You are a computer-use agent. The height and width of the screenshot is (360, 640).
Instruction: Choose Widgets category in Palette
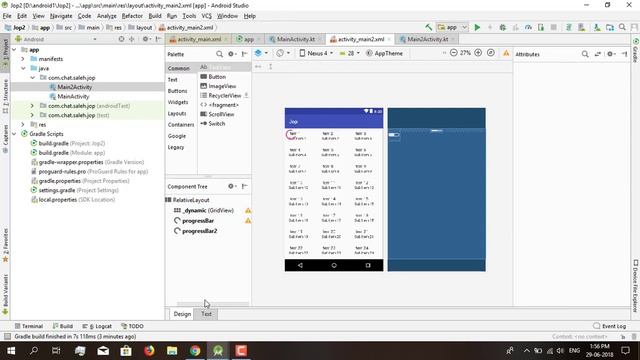178,102
